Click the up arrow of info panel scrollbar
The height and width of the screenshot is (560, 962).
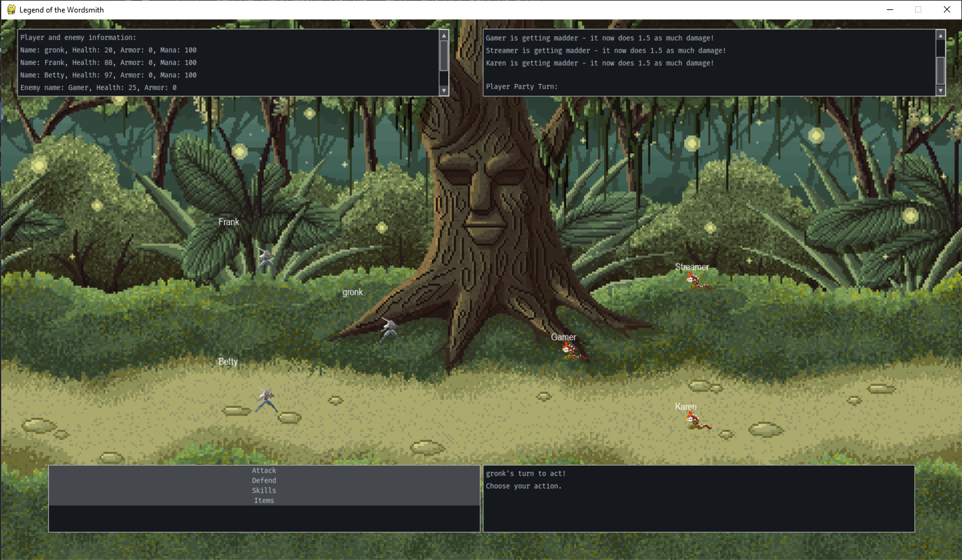(444, 36)
